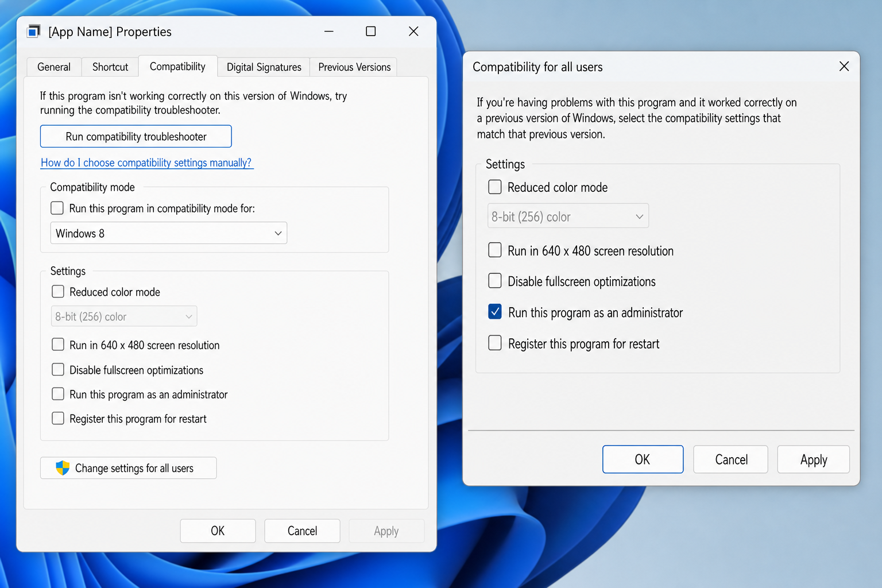882x588 pixels.
Task: Click OK in Compatibility for all users dialog
Action: point(643,459)
